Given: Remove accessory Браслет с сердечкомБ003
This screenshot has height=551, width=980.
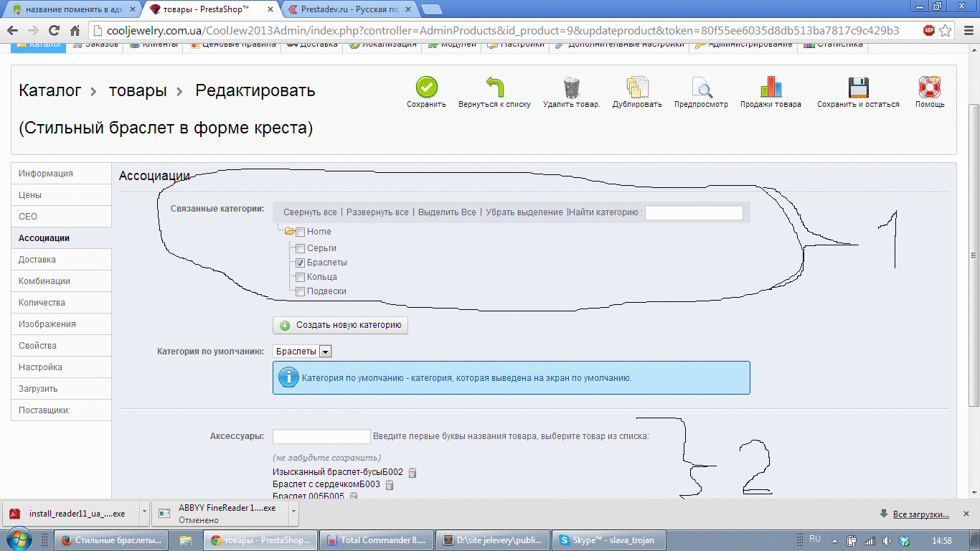Looking at the screenshot, I should [x=390, y=485].
